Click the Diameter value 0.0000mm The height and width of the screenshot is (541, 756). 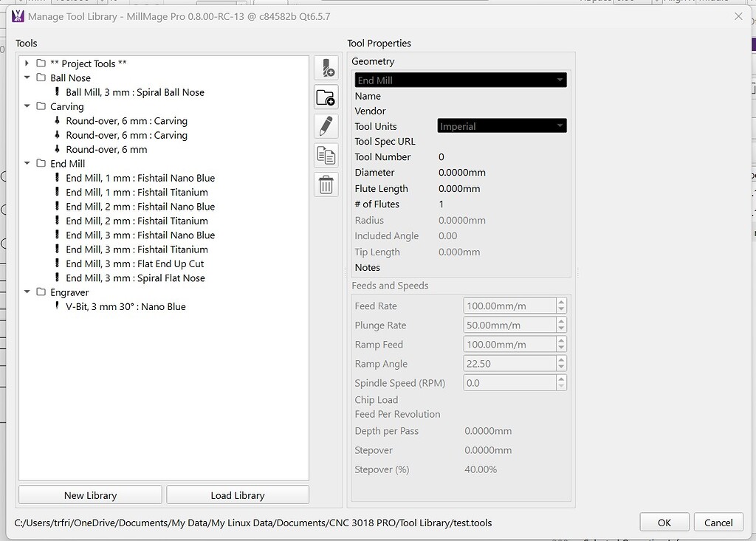click(x=462, y=172)
